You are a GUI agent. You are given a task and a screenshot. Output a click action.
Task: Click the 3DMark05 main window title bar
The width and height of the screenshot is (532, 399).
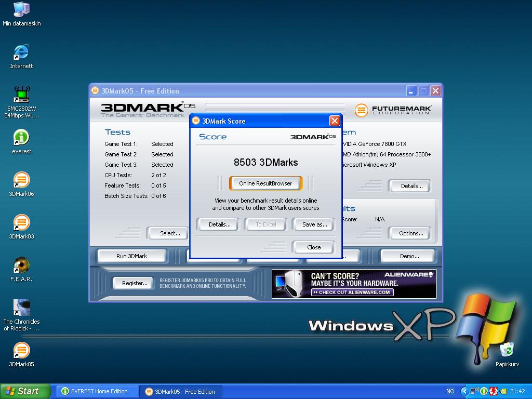(x=265, y=90)
